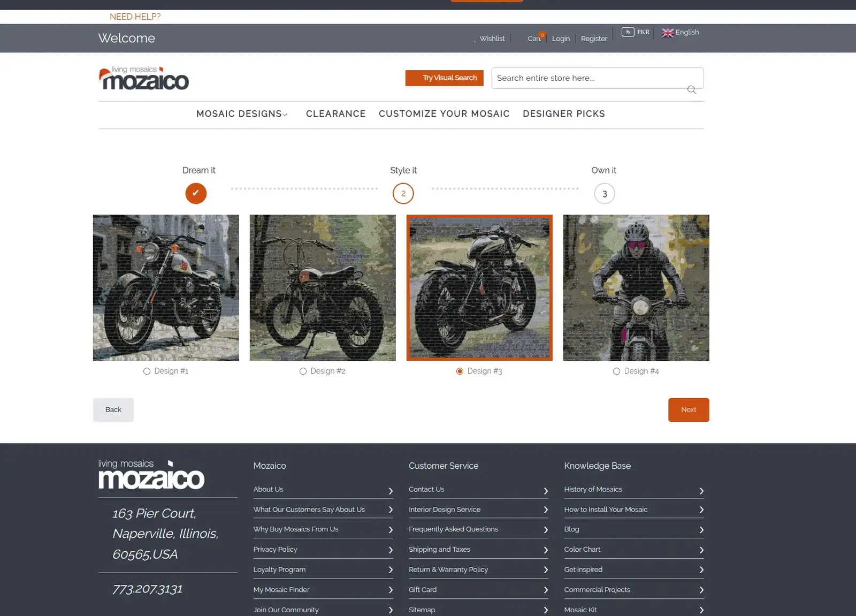The height and width of the screenshot is (616, 856).
Task: Click the white Mozaico footer logo
Action: [151, 475]
